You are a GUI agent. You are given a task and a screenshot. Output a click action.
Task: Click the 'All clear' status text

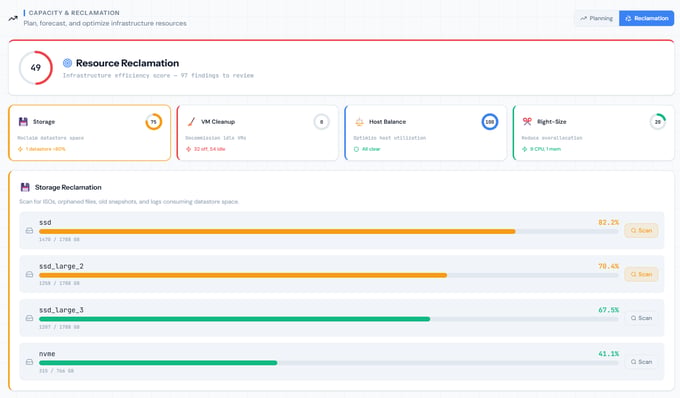[371, 149]
